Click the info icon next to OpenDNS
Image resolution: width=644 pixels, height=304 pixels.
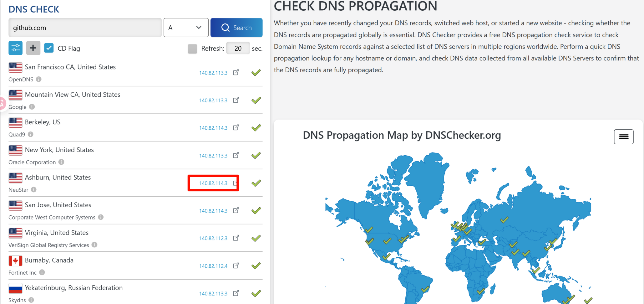(x=39, y=79)
